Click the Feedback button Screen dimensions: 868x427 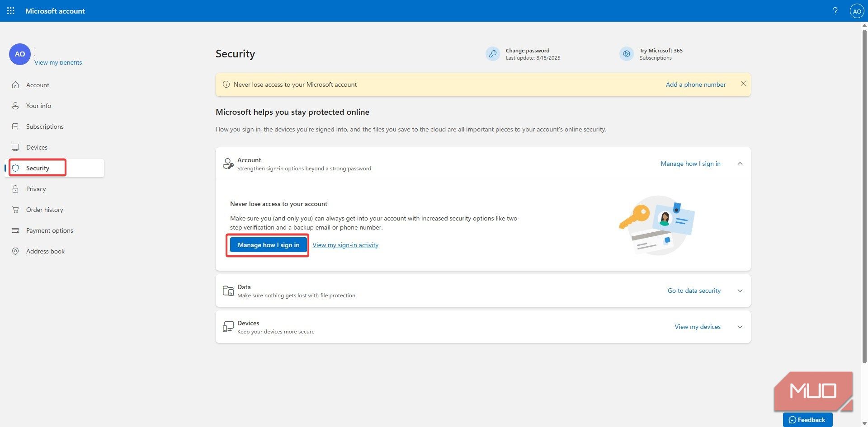coord(807,420)
